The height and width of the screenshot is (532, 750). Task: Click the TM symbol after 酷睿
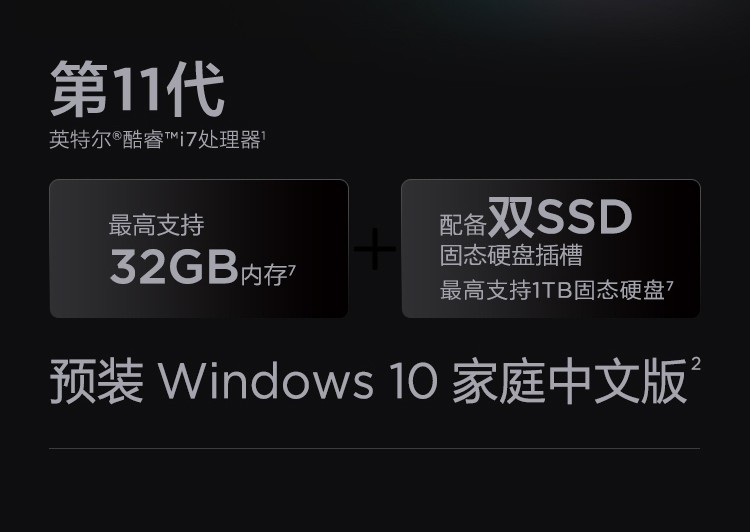pos(172,136)
